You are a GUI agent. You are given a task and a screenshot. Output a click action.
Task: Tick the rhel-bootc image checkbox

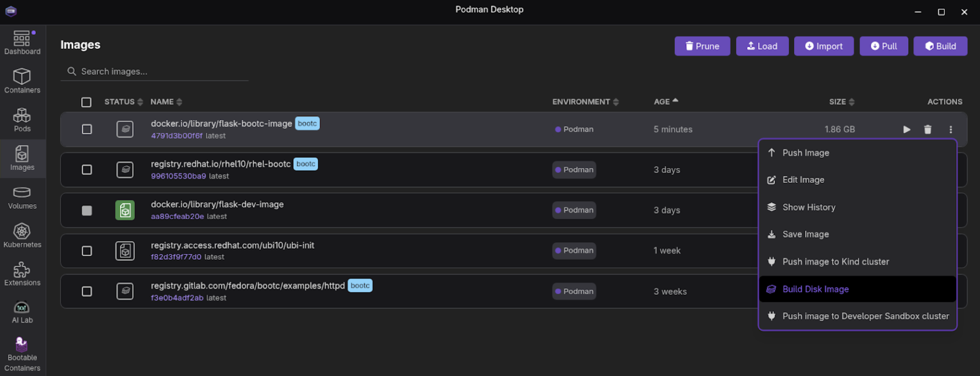[87, 170]
